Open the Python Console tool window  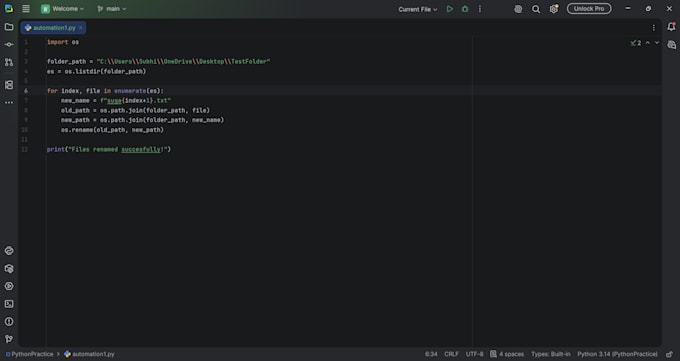(x=9, y=251)
